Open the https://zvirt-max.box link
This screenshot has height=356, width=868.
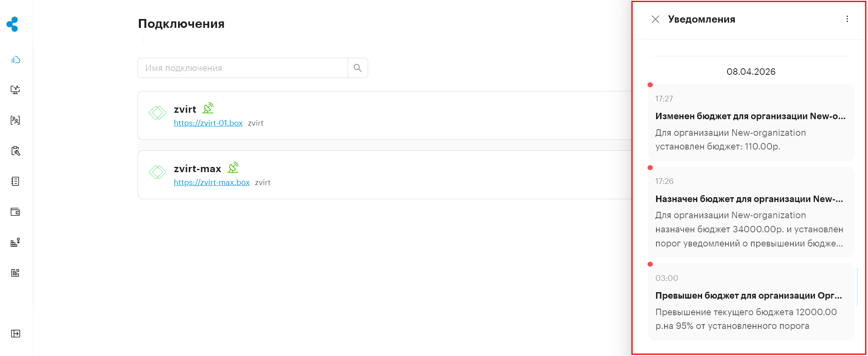(x=212, y=182)
